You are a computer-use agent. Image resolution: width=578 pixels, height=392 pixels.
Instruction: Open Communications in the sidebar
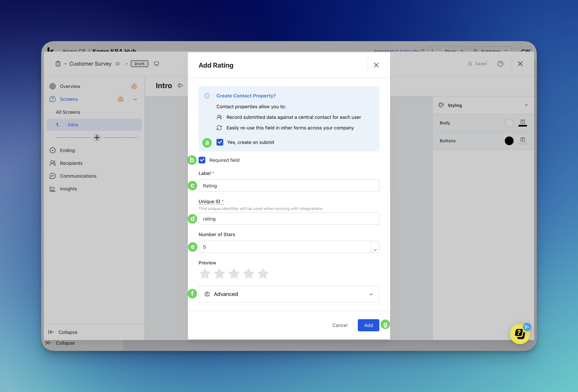click(78, 176)
